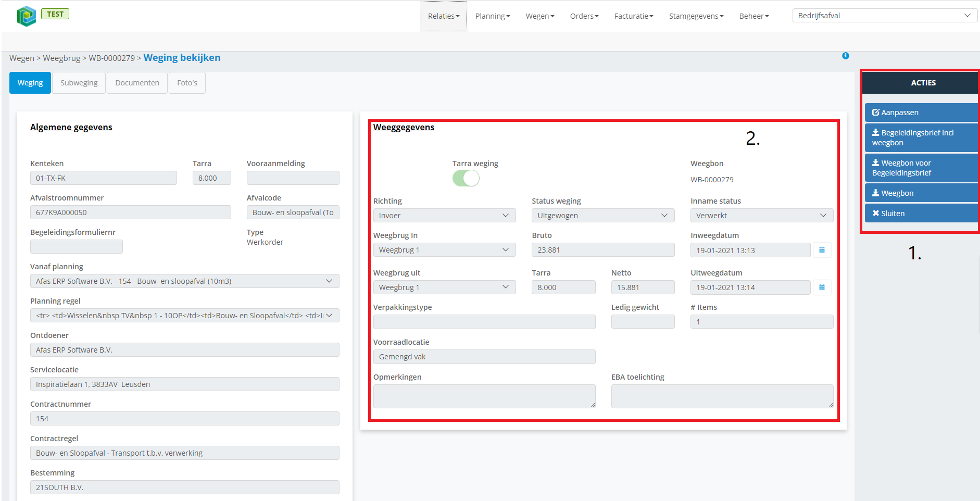Click the Afvalstroomnummer field
Image resolution: width=980 pixels, height=501 pixels.
(x=131, y=212)
